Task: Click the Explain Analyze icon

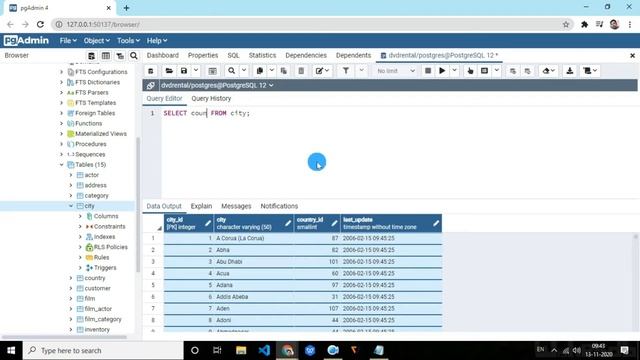Action: coord(484,71)
